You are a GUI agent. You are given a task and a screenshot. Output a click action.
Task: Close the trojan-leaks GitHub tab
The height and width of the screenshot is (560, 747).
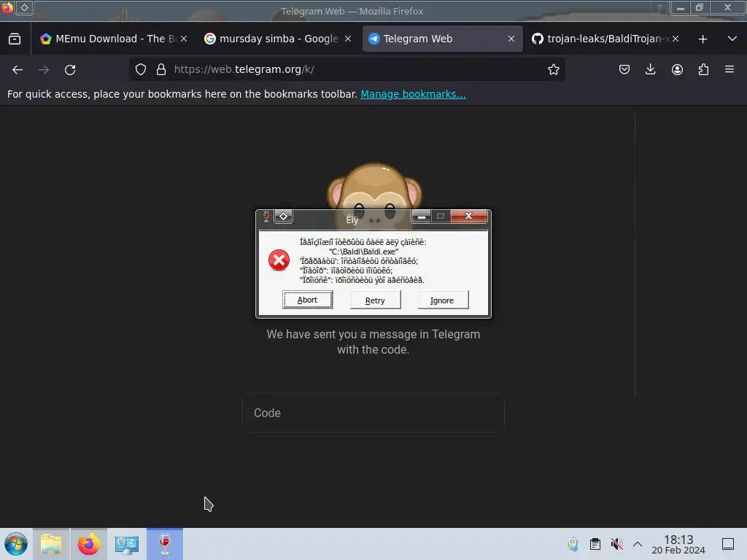[x=676, y=39]
